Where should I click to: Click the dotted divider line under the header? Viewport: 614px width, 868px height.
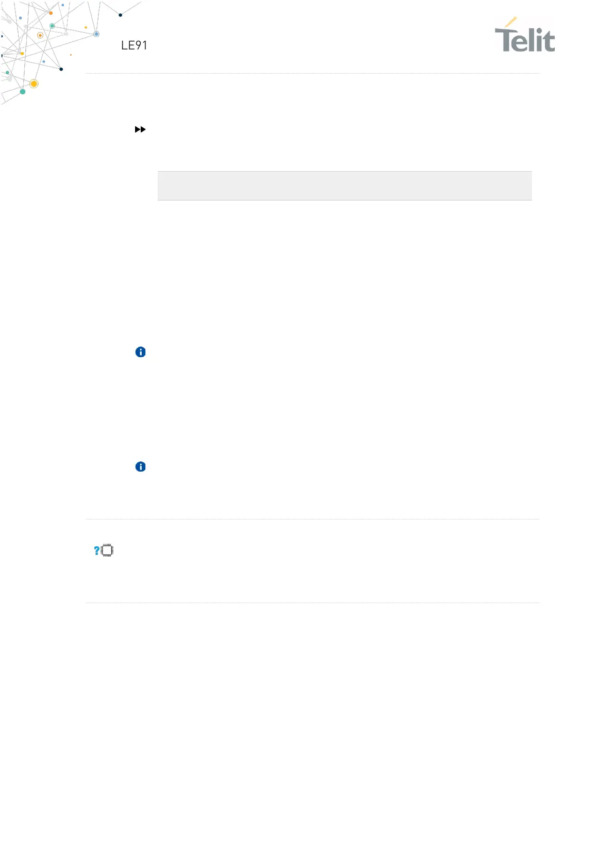tap(312, 74)
